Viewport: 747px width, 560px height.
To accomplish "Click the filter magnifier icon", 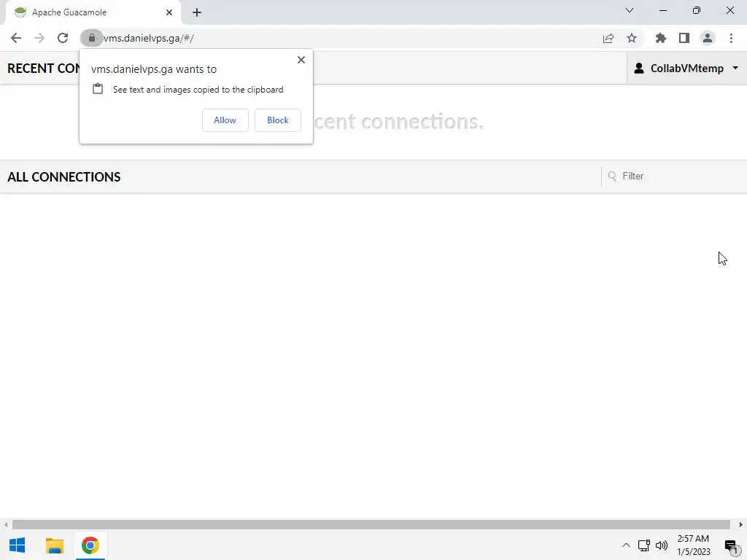I will click(x=612, y=176).
